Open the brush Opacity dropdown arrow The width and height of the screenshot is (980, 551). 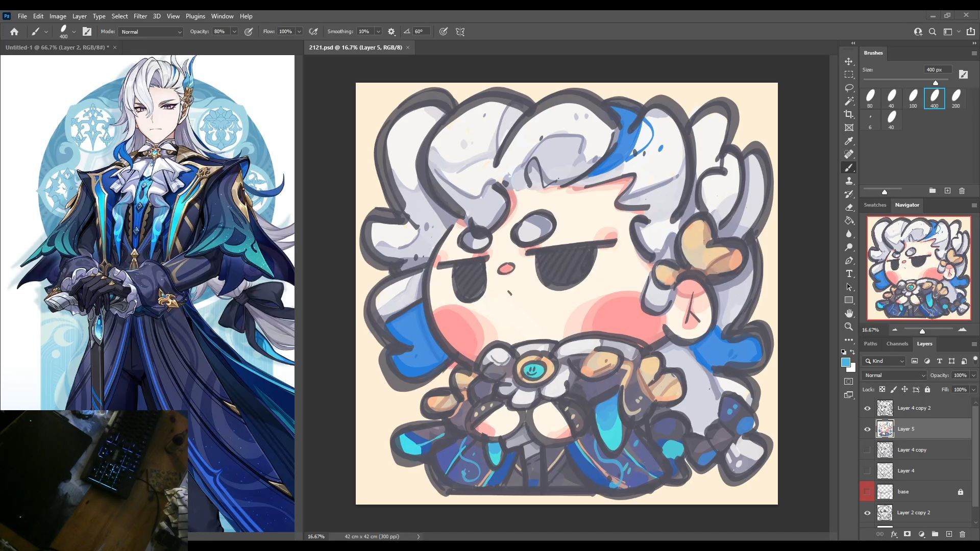click(x=234, y=32)
